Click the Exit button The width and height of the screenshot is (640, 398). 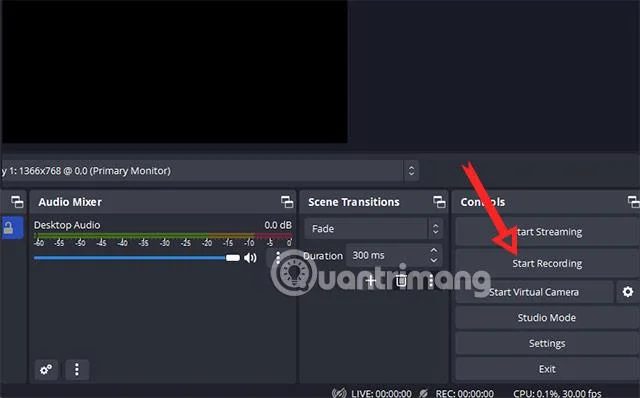(547, 369)
